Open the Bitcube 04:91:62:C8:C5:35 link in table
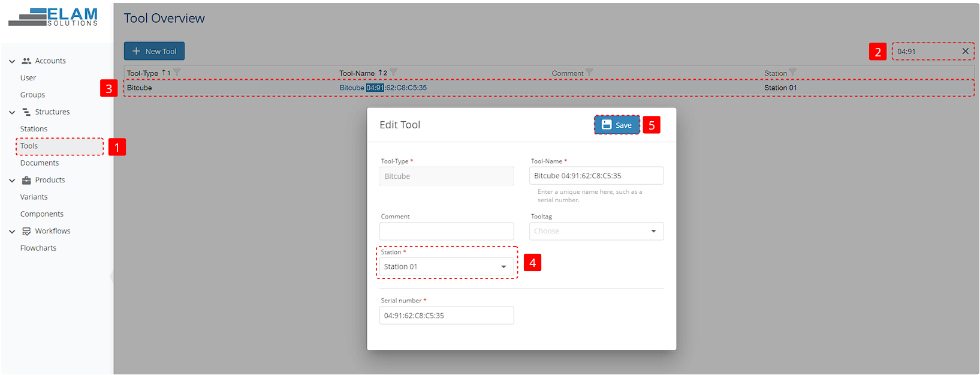The height and width of the screenshot is (375, 980). pos(383,88)
